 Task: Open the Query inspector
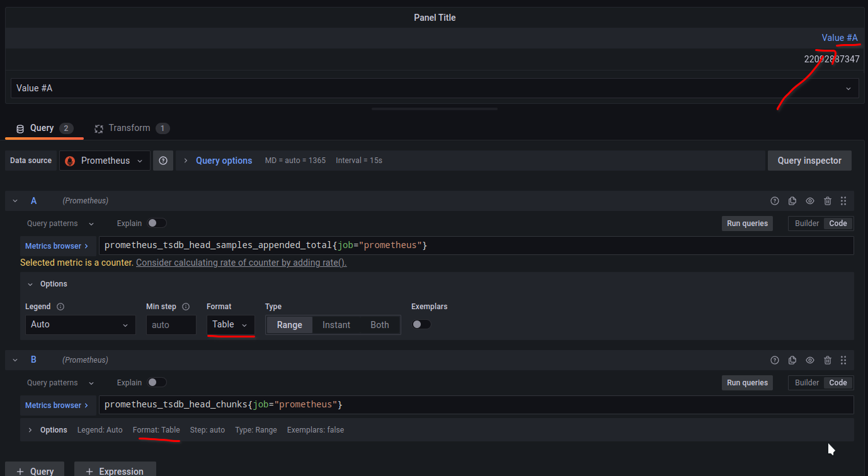(x=809, y=161)
